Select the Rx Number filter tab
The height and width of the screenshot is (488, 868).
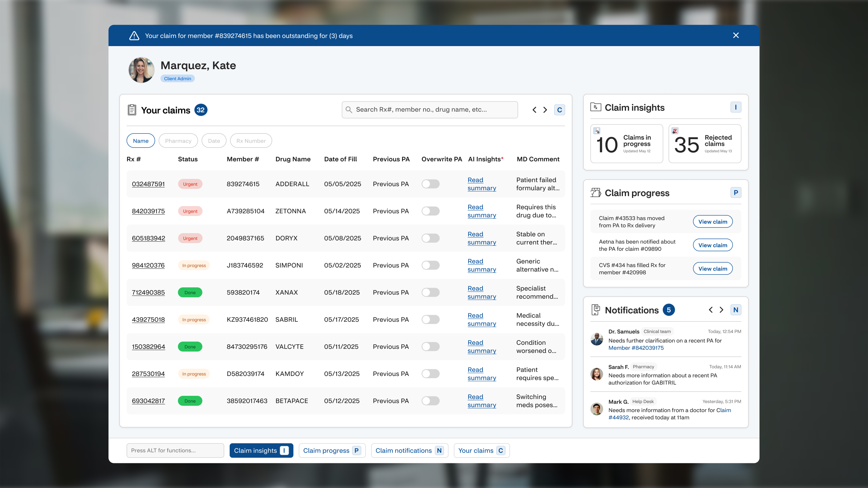tap(251, 141)
